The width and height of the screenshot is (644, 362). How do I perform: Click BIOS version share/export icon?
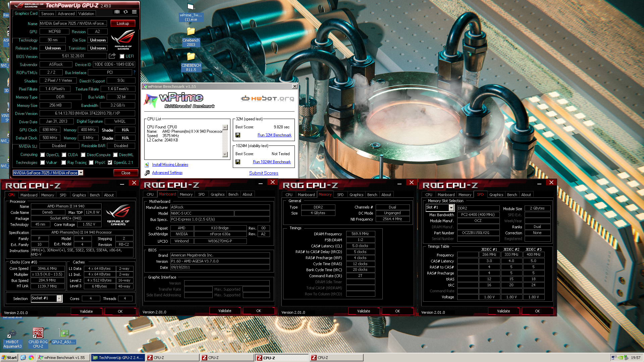pyautogui.click(x=112, y=56)
